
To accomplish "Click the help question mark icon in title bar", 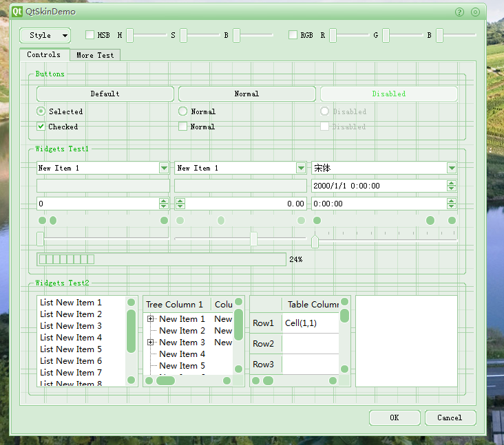I will (x=459, y=12).
